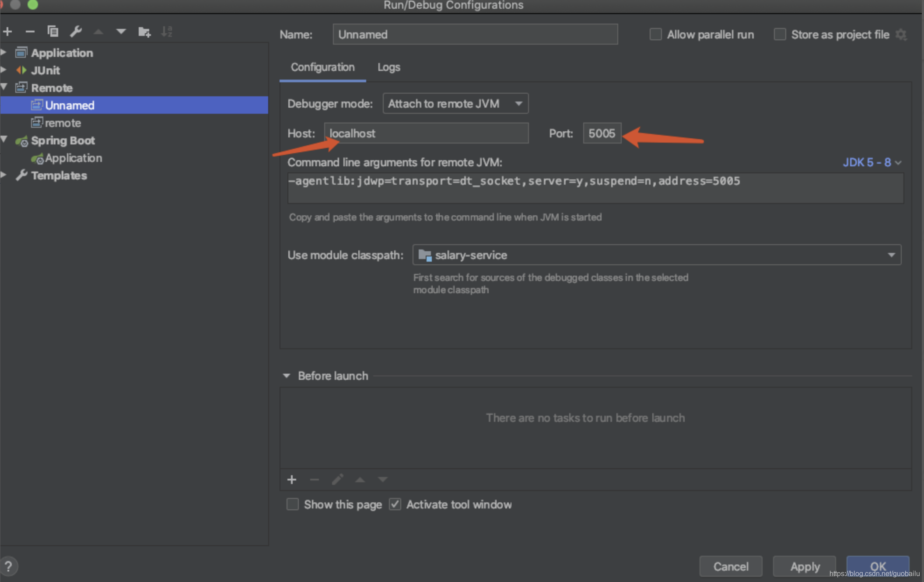The image size is (924, 582).
Task: Click the edit templates wrench icon
Action: (76, 32)
